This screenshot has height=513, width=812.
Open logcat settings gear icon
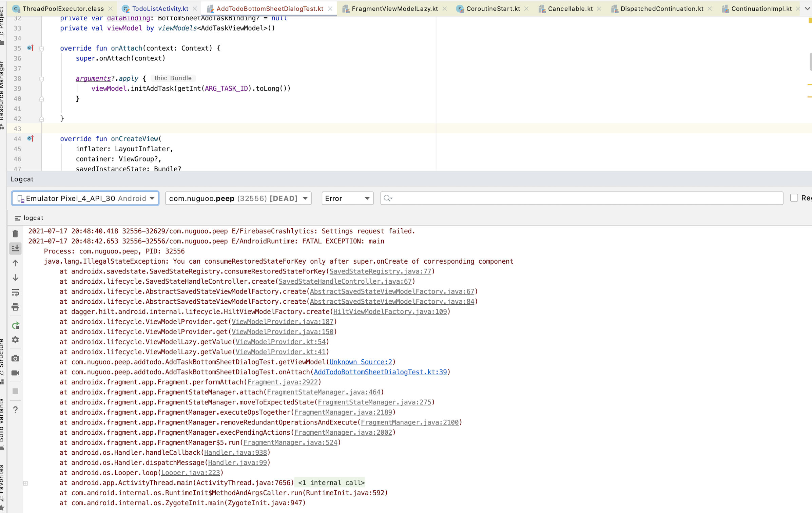point(15,340)
